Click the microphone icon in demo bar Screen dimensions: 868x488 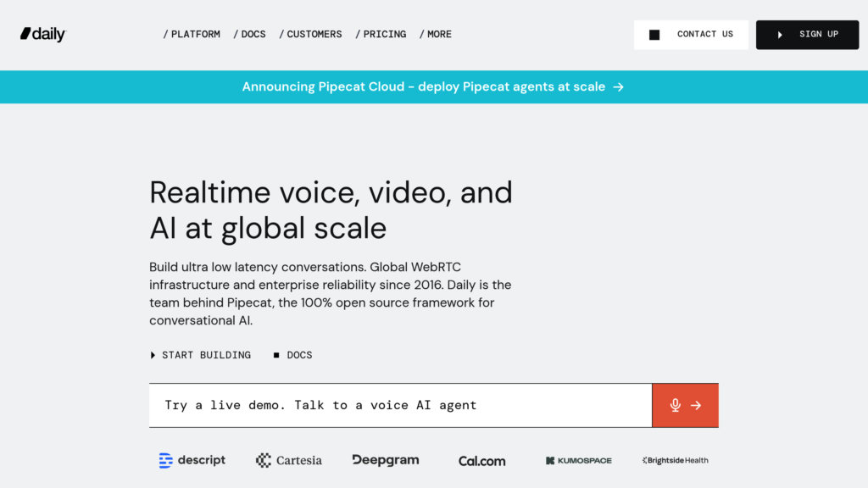(x=675, y=405)
